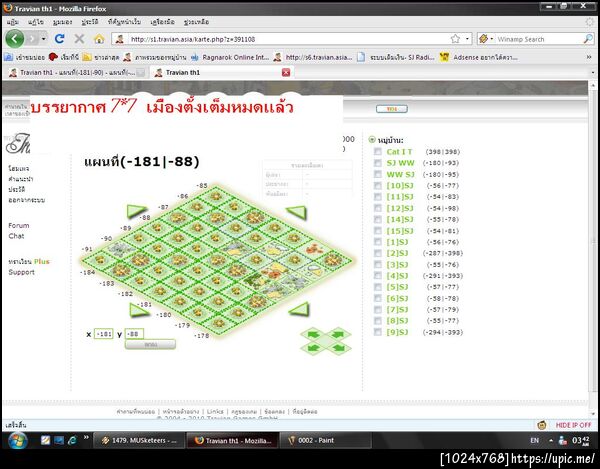Check the WW SJ village checkbox
600x469 pixels.
(x=378, y=174)
